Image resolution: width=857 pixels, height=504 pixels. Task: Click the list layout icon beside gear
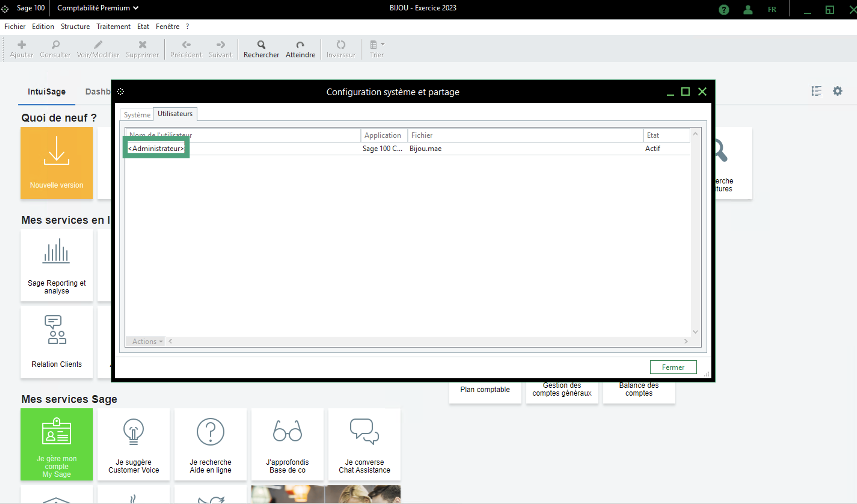pos(816,91)
